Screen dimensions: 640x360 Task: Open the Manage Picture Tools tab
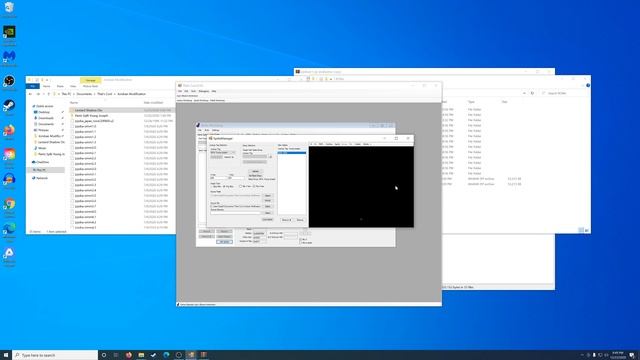(91, 80)
